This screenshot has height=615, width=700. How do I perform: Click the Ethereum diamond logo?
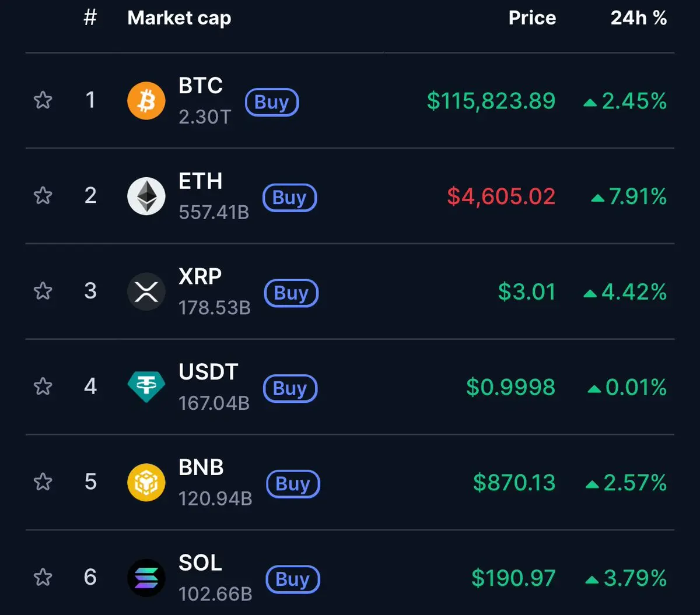click(146, 196)
